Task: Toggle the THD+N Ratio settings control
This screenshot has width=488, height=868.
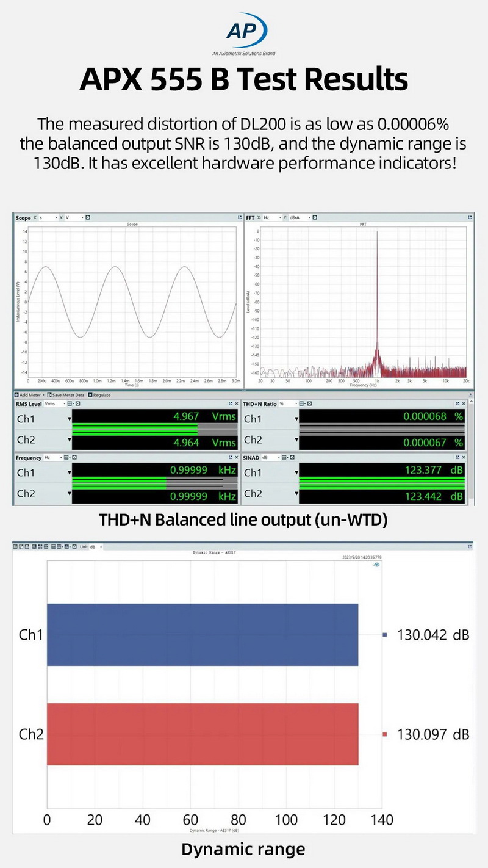Action: (309, 402)
